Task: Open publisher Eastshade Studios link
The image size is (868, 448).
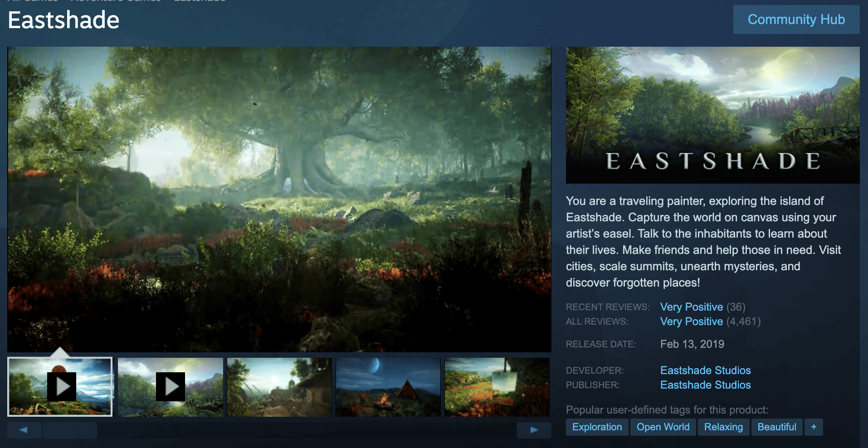Action: pos(705,385)
